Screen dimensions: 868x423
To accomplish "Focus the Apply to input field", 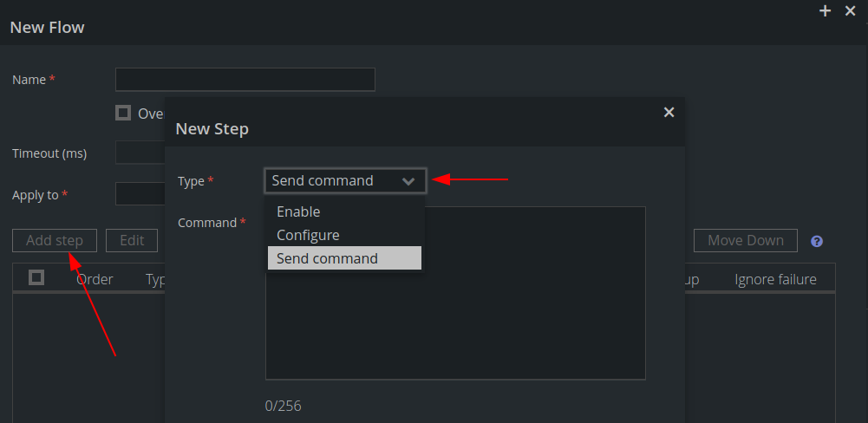I will [x=140, y=194].
